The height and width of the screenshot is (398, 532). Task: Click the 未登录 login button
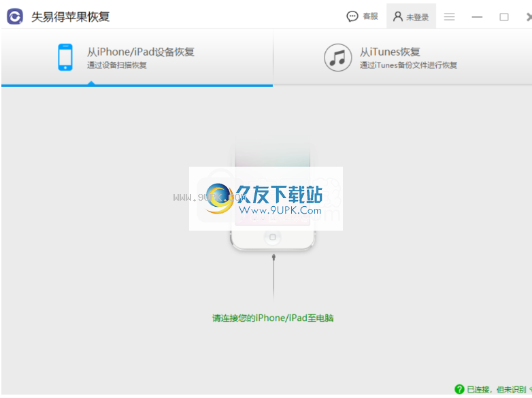click(x=411, y=16)
